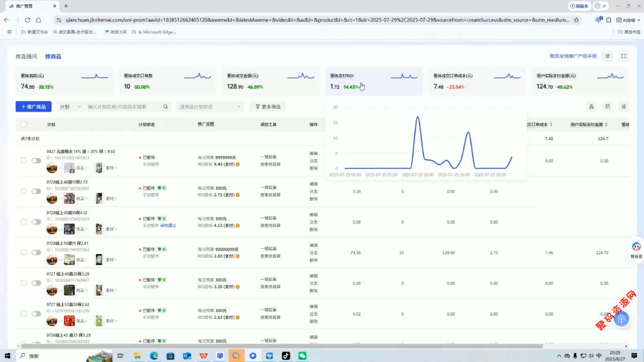Check the select-all checkbox in table header
644x362 pixels.
tap(24, 124)
